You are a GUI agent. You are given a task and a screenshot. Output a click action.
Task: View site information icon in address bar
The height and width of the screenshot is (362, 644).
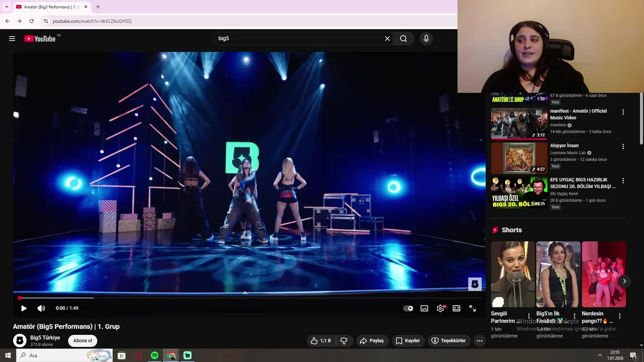tap(46, 21)
